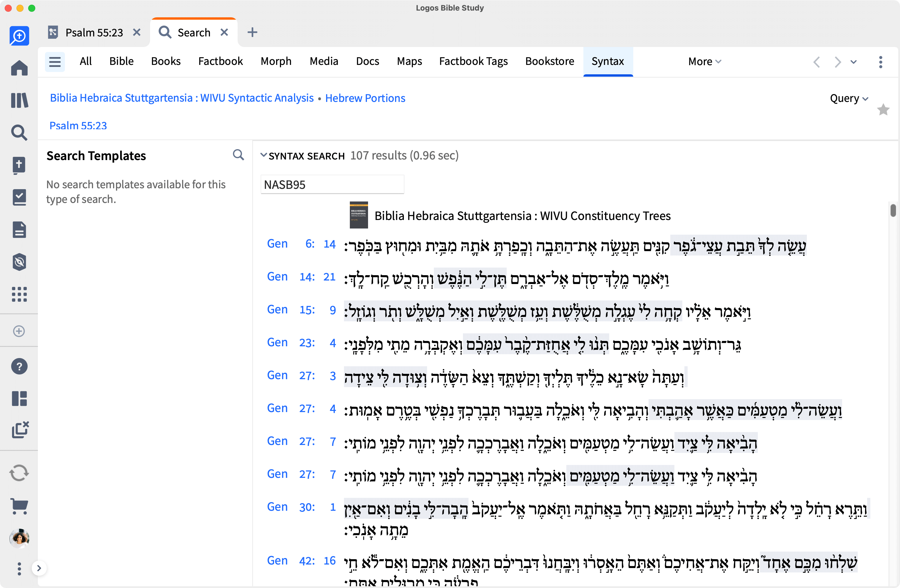Open the Tools grid icon

[19, 294]
